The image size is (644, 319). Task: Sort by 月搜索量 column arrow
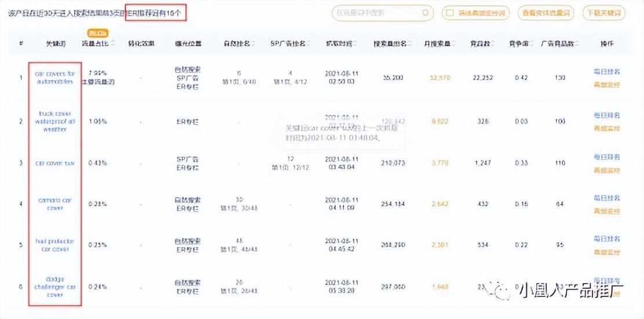coord(453,43)
